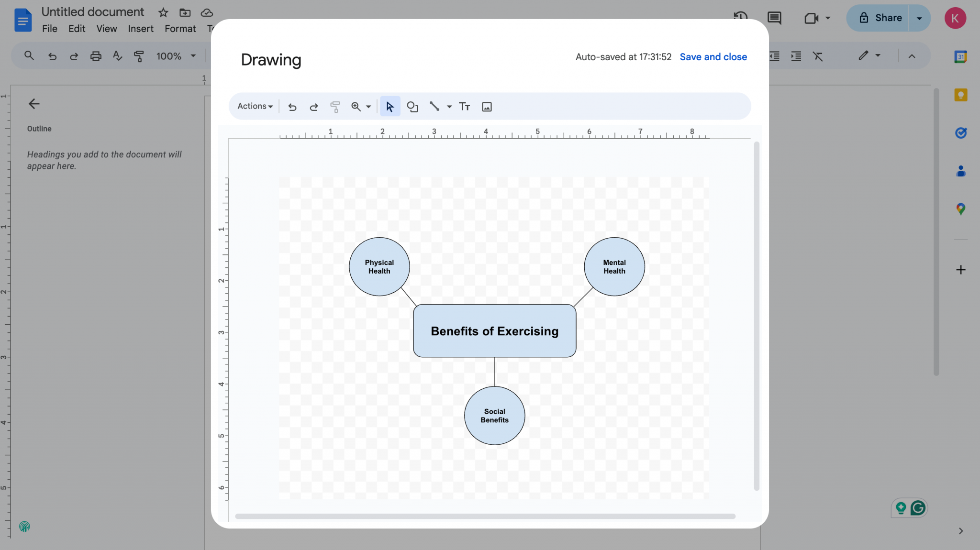Open Google Calendar from the side panel
The image size is (980, 550).
(961, 56)
